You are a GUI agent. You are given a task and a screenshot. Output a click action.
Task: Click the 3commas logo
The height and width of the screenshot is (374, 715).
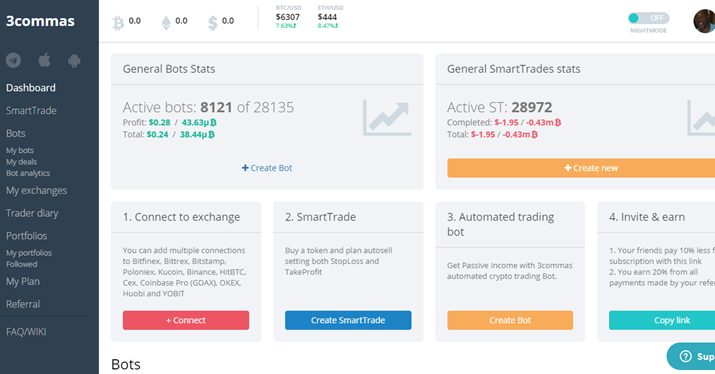(x=40, y=21)
